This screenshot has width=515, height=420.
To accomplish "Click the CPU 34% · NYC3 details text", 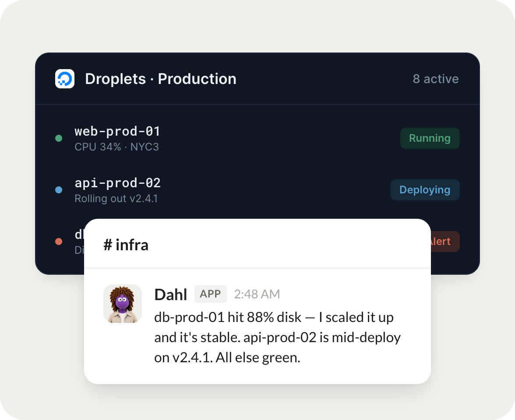I will 116,147.
